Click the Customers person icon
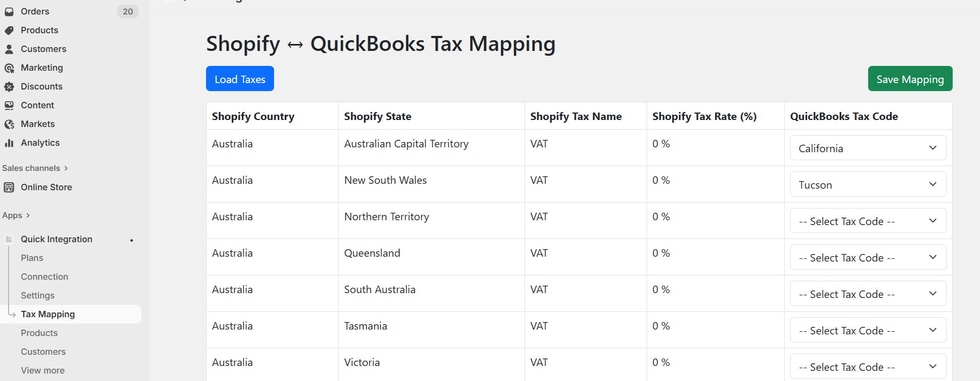 click(9, 49)
